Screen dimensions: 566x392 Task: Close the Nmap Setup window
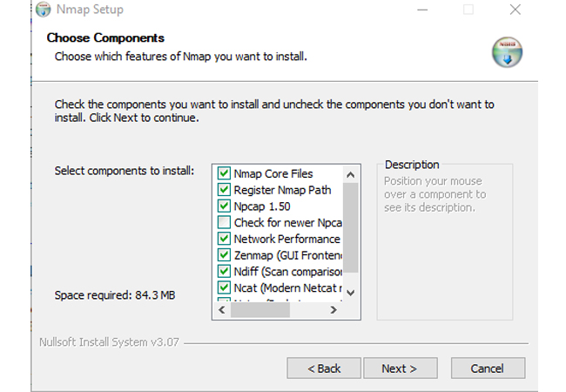click(x=515, y=10)
